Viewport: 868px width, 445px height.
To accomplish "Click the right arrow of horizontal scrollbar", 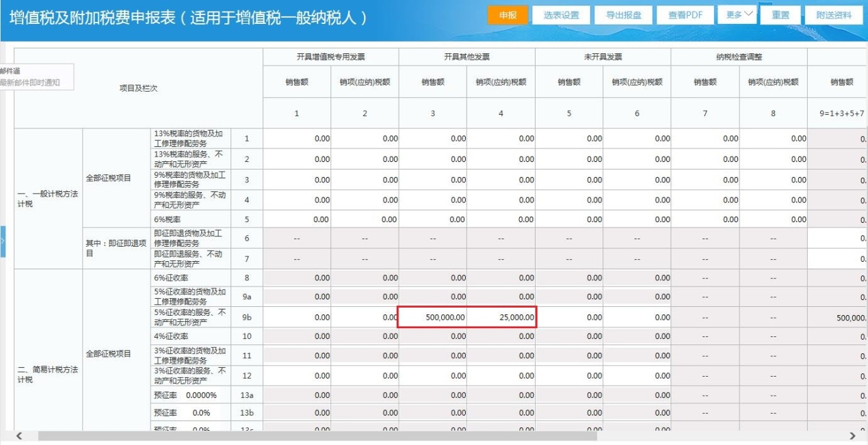I will pos(852,436).
